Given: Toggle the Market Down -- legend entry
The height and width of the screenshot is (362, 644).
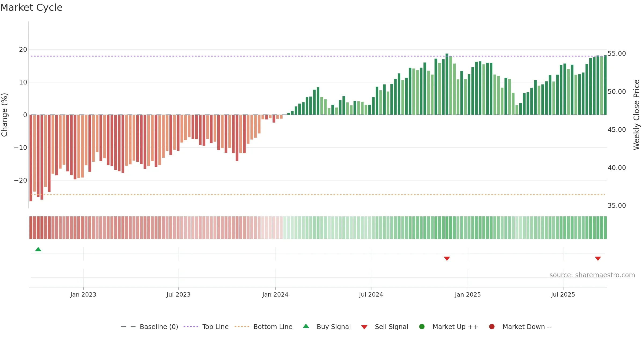Looking at the screenshot, I should (520, 327).
